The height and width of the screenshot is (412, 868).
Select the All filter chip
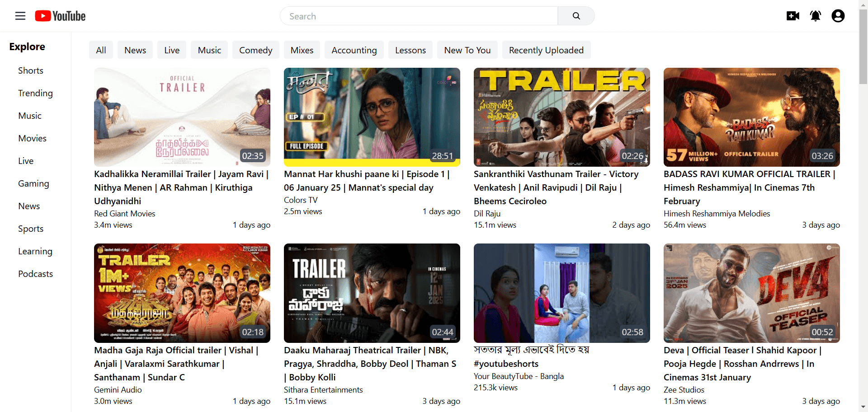click(101, 50)
